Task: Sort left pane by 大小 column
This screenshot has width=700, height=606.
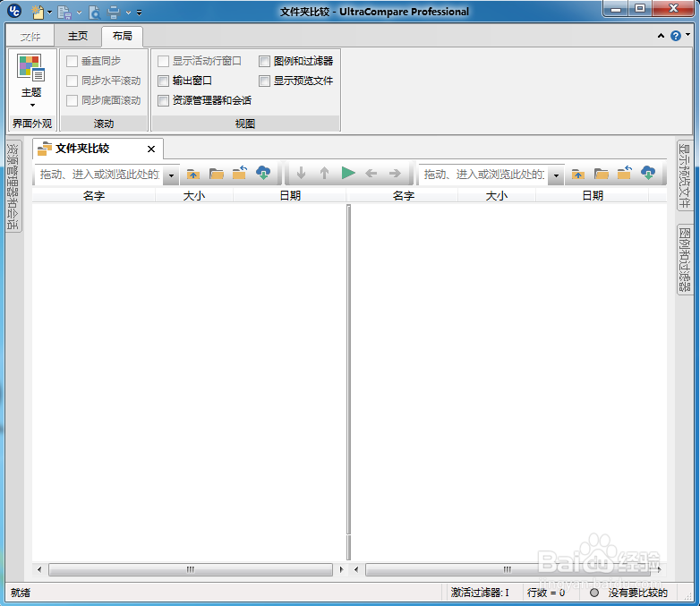Action: coord(194,196)
